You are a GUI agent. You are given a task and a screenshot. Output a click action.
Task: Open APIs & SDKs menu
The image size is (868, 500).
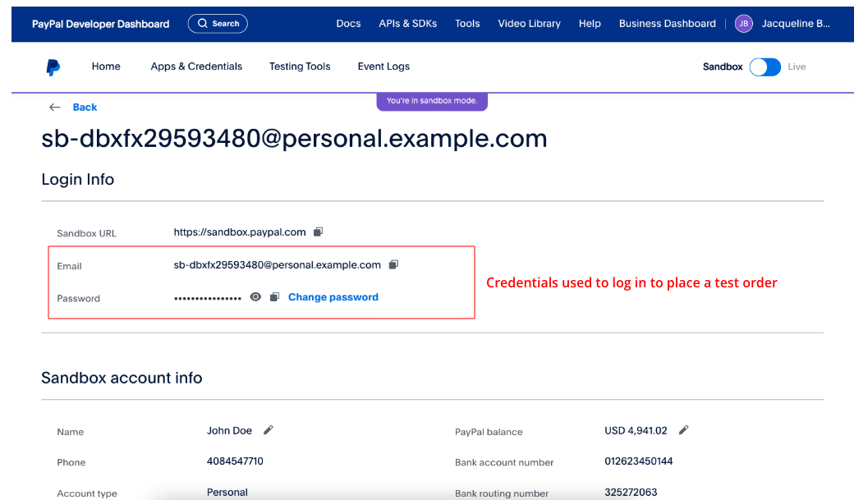(407, 24)
